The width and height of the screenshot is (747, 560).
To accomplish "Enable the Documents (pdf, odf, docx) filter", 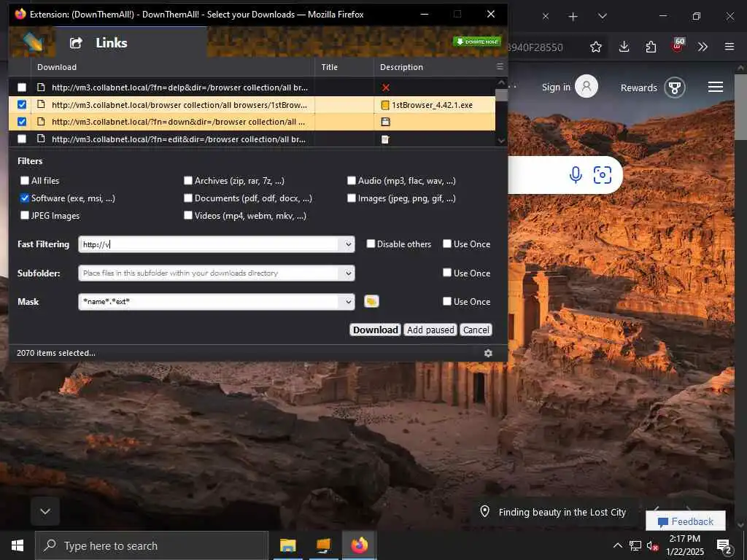I will click(x=188, y=198).
